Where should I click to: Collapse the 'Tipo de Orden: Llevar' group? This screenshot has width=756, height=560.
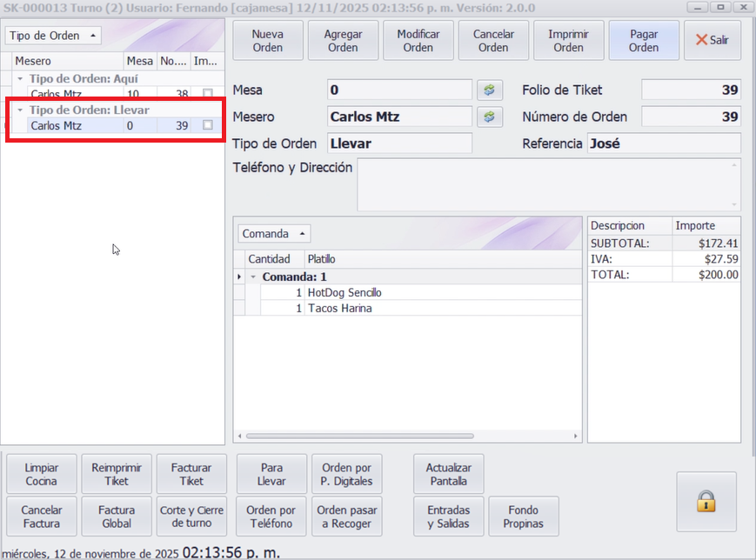pyautogui.click(x=20, y=110)
